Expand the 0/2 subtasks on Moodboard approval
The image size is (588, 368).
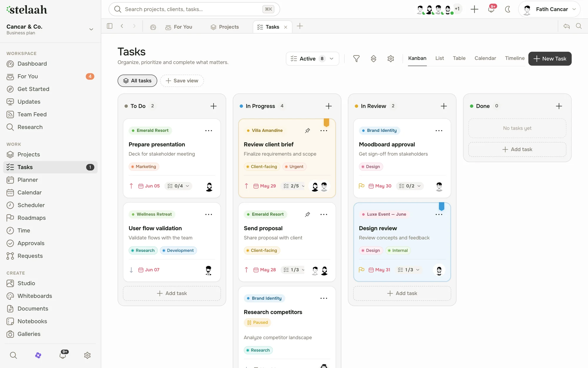point(410,186)
